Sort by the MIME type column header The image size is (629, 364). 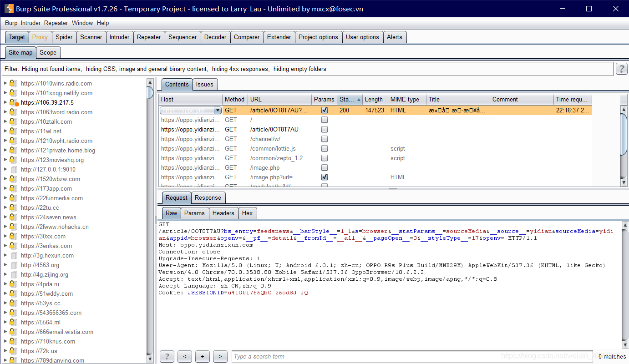(407, 99)
